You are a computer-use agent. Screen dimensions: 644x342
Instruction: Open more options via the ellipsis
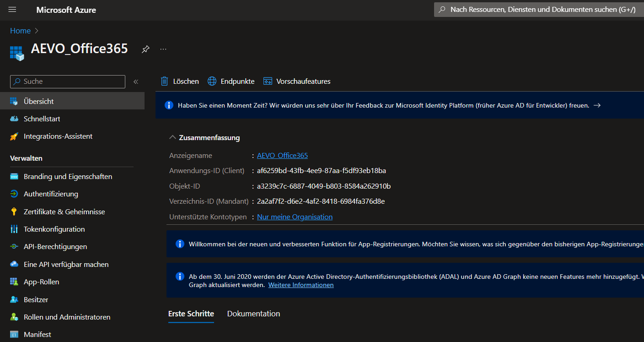click(x=163, y=49)
